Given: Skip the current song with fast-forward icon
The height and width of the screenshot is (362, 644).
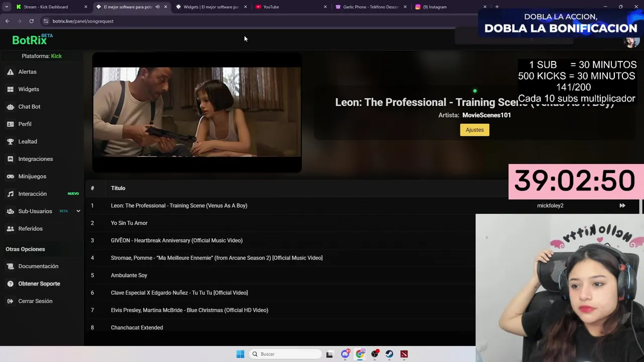Looking at the screenshot, I should (622, 206).
